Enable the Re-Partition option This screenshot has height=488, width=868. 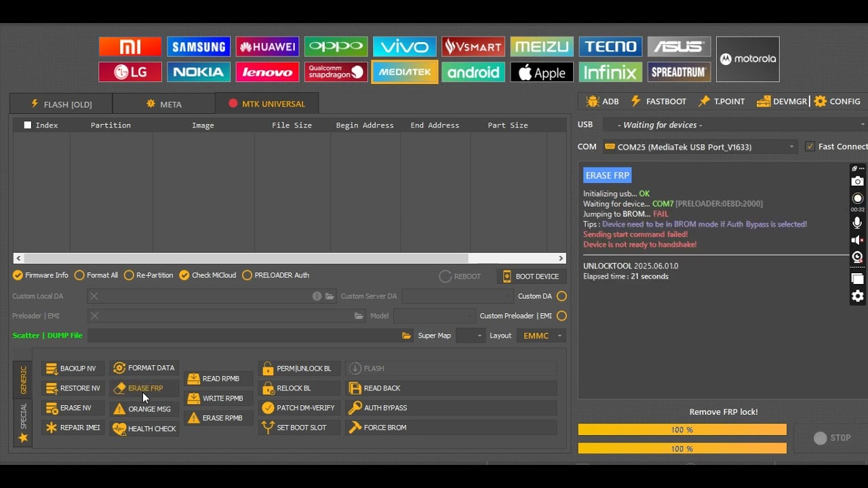coord(129,275)
